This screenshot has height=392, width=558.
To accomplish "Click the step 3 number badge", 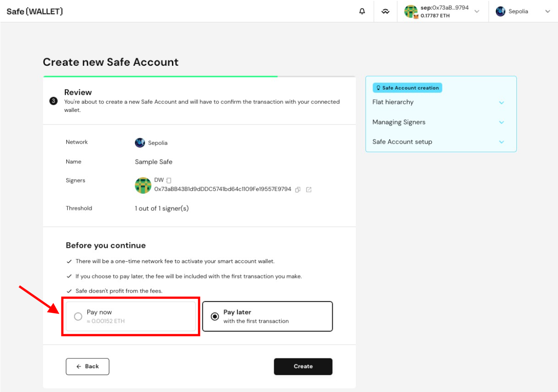I will 53,101.
